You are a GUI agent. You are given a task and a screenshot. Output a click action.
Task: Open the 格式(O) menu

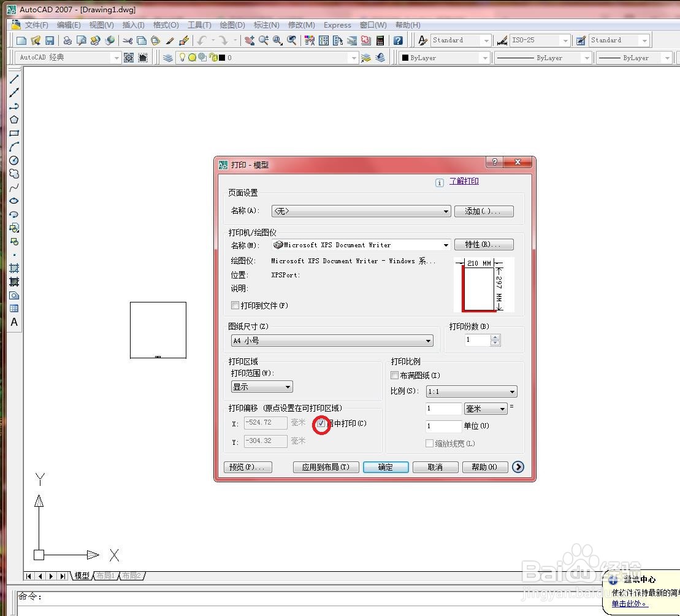pyautogui.click(x=166, y=25)
